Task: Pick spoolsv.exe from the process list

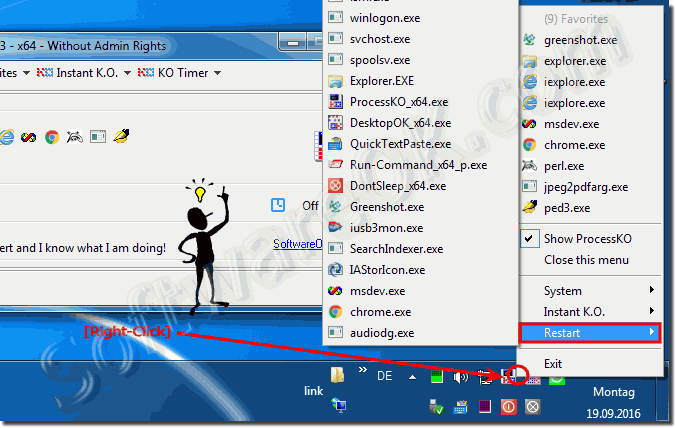Action: tap(420, 60)
